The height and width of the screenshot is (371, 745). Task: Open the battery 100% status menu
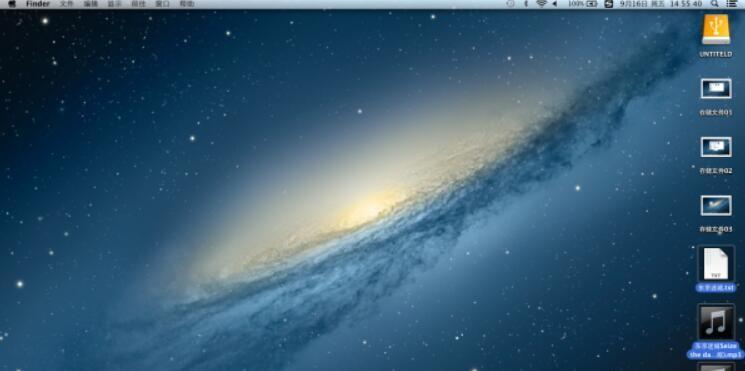583,4
